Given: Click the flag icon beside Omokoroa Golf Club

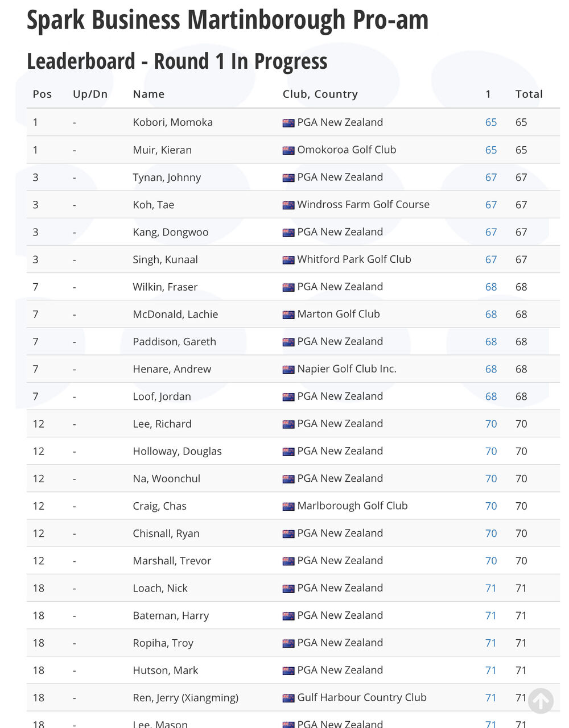Looking at the screenshot, I should tap(288, 151).
